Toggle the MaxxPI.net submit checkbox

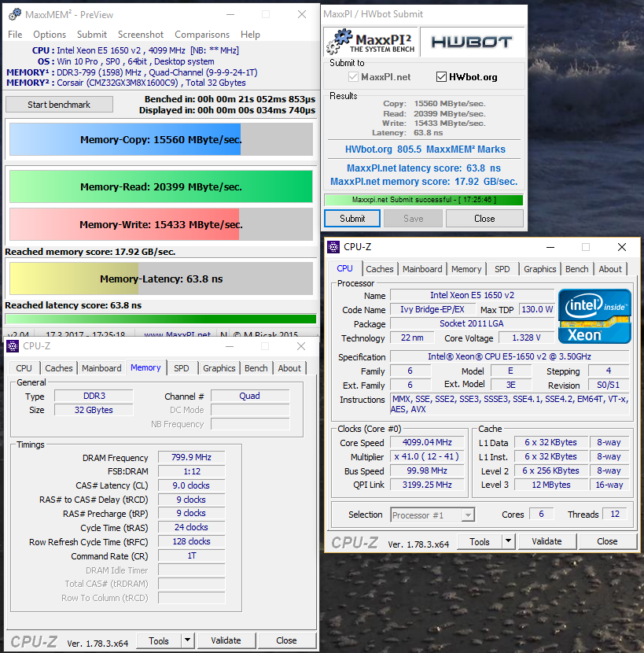pyautogui.click(x=353, y=76)
